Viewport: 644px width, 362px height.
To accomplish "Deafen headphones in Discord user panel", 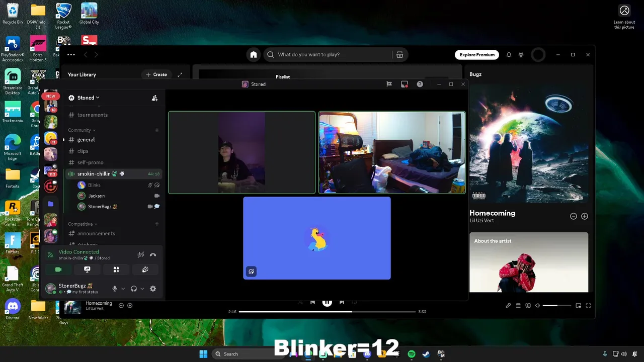I will [134, 289].
